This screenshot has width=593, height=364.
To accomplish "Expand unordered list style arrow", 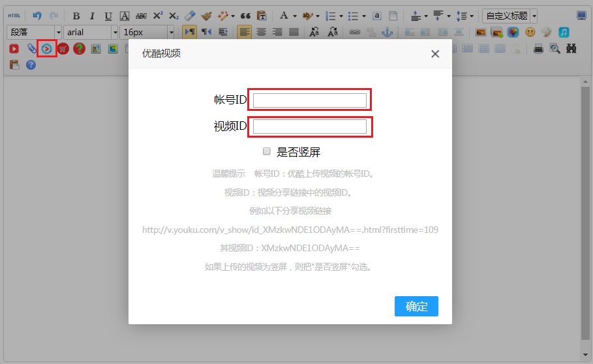I will coord(364,16).
